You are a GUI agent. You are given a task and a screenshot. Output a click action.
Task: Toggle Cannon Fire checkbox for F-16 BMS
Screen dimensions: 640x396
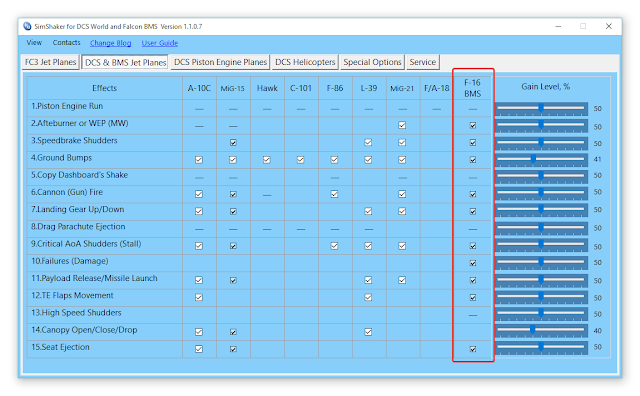473,194
